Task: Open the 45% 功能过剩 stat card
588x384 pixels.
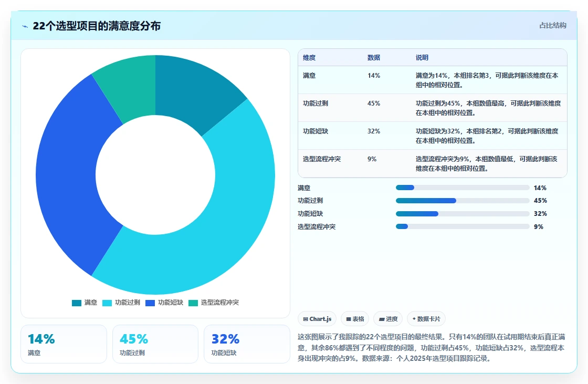Action: pos(155,344)
